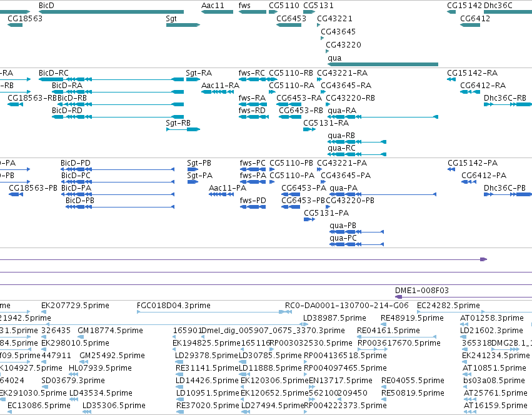Click EST RC0-DA0001-130700-214-G06
Viewport: 532px width, 415px height.
(288, 312)
